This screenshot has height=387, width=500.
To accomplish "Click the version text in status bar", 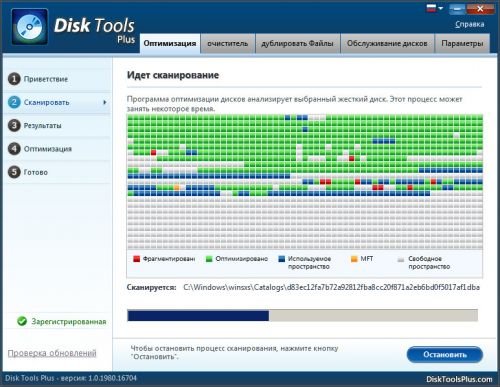I will tap(71, 378).
